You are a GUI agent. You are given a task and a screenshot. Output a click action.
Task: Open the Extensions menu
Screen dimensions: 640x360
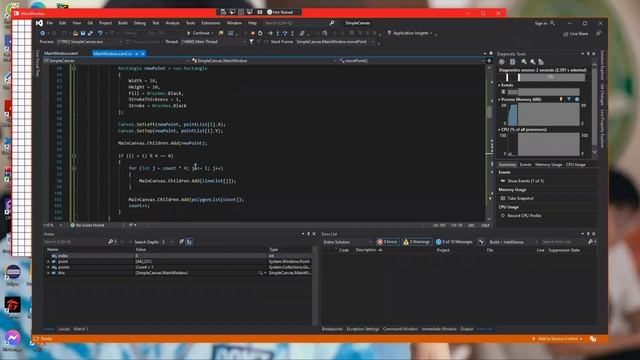pos(211,23)
